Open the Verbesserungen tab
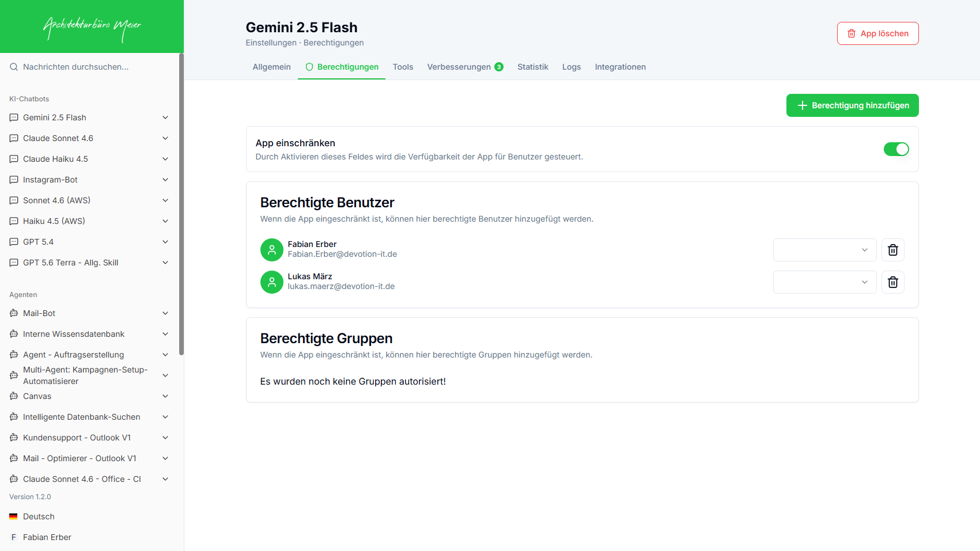The width and height of the screenshot is (980, 551). [465, 67]
